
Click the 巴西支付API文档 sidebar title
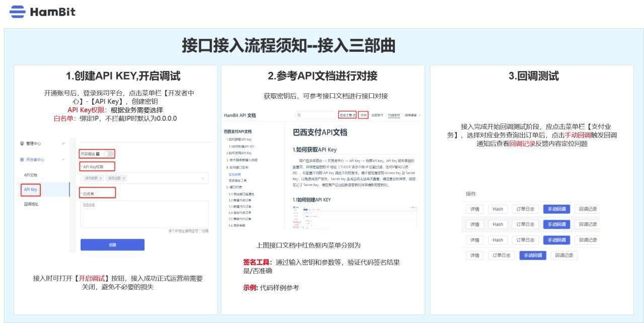coord(237,131)
